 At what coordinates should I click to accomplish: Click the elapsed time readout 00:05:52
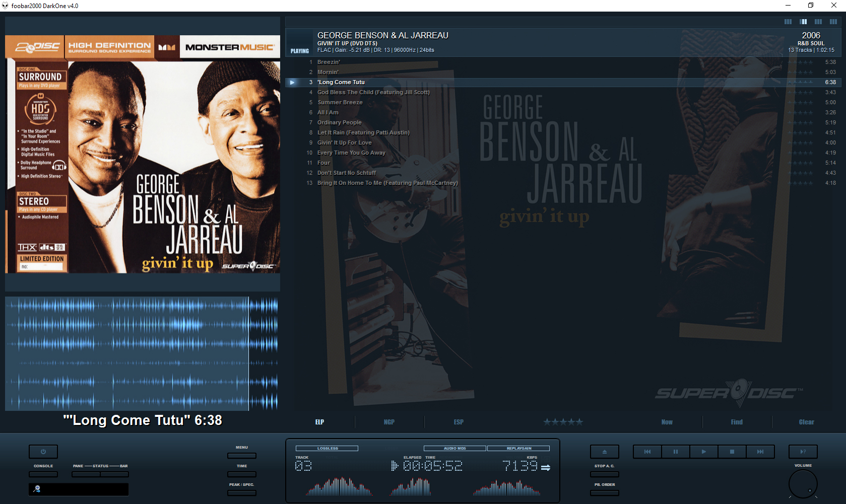coord(432,466)
